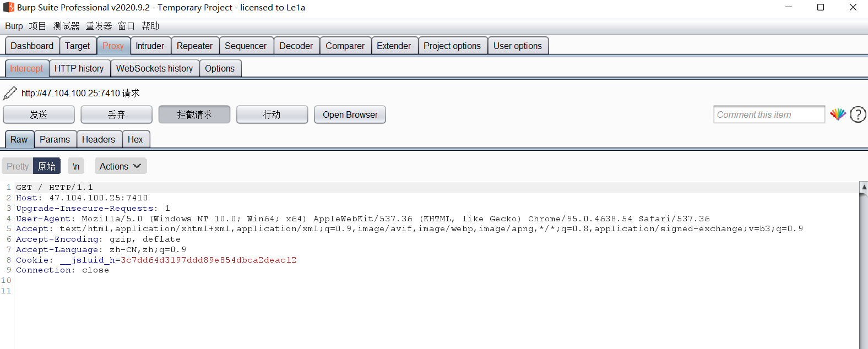Focus the Comment this item field
This screenshot has height=349, width=868.
769,114
